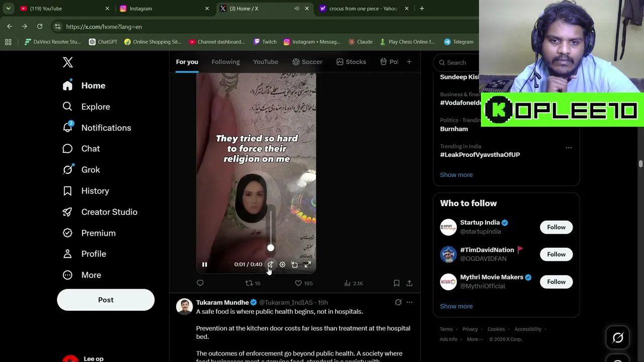The image size is (644, 362).
Task: Open the Grok floating button
Action: tap(618, 338)
